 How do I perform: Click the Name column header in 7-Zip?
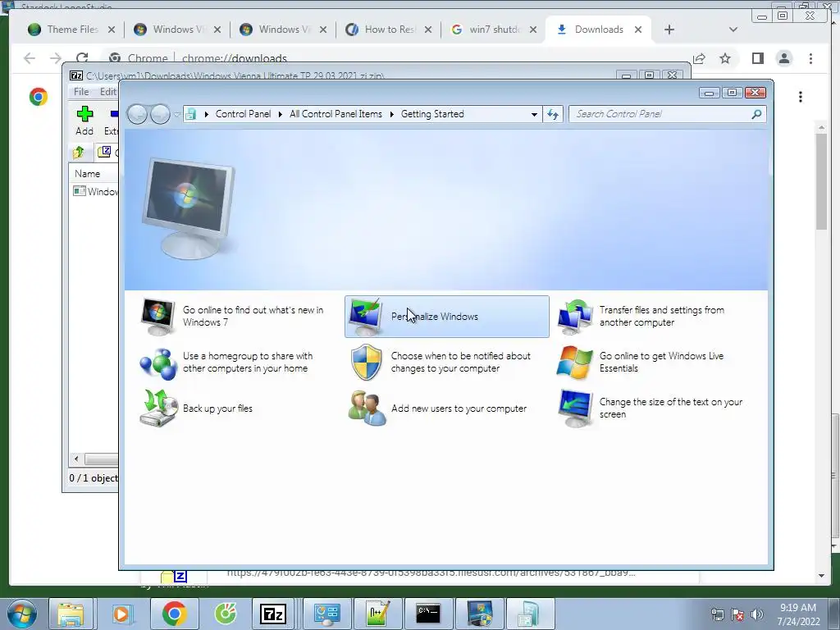coord(87,174)
